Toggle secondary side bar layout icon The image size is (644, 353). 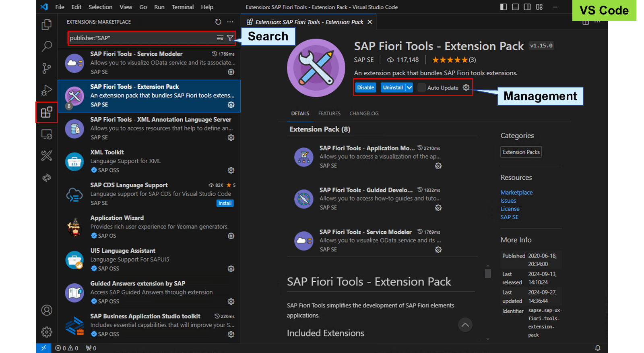(x=527, y=7)
